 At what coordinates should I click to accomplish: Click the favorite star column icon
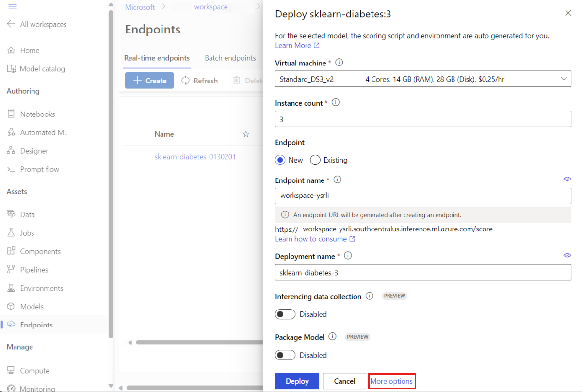click(x=246, y=134)
